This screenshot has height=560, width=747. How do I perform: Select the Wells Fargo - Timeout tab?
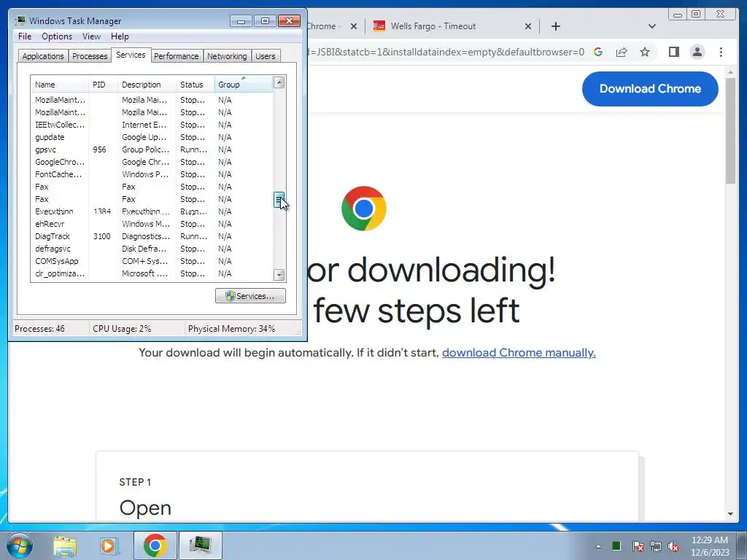(x=452, y=26)
